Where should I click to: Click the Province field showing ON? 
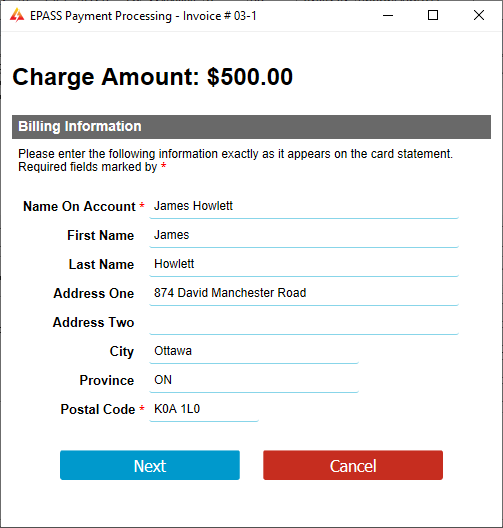[254, 380]
